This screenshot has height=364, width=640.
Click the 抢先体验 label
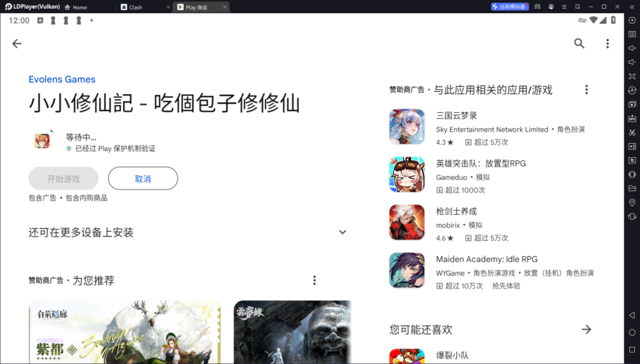pyautogui.click(x=506, y=286)
